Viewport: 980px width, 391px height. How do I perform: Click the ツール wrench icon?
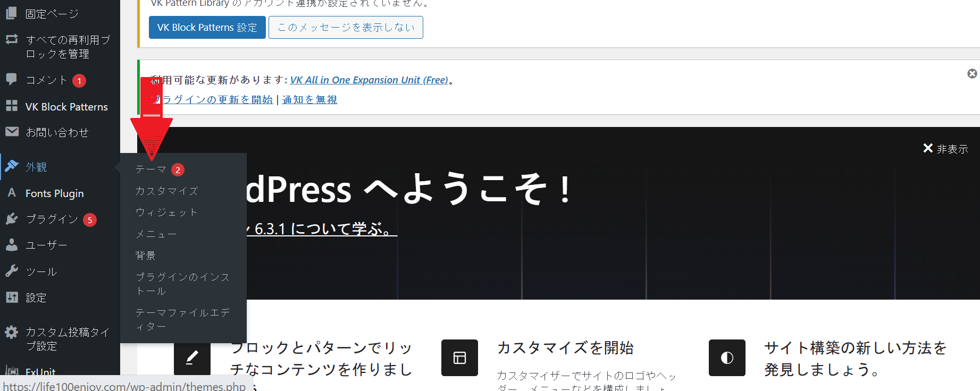(x=12, y=271)
